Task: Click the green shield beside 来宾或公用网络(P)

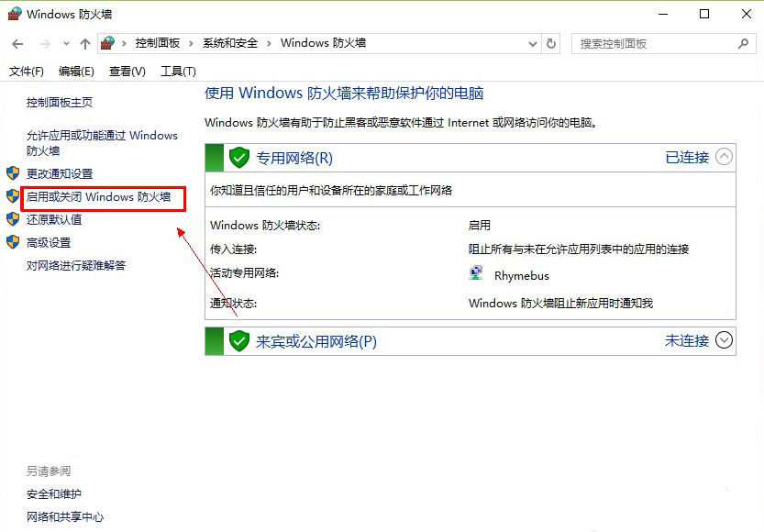Action: point(239,341)
